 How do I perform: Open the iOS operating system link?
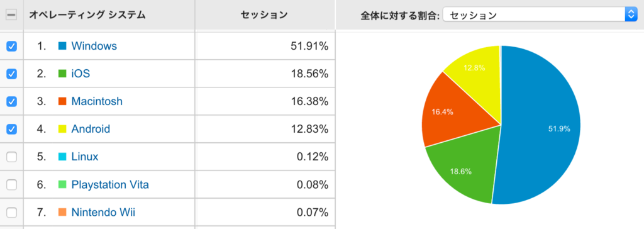(80, 74)
